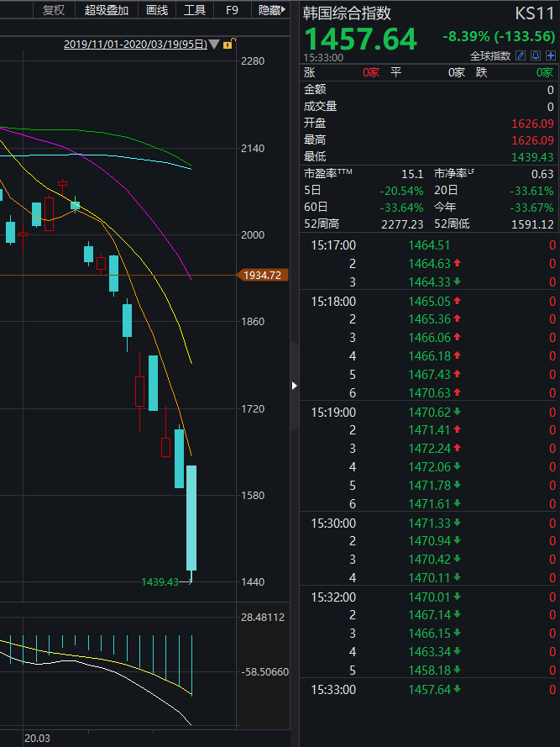This screenshot has width=560, height=747.
Task: Open the 工具 tools menu
Action: click(195, 9)
